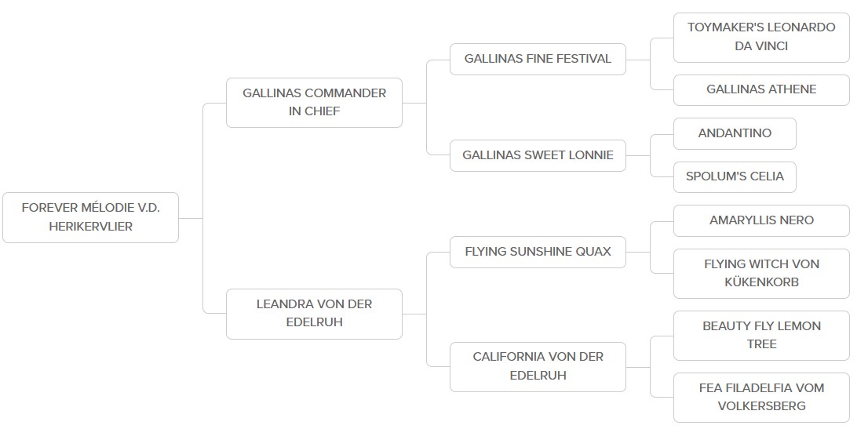
Task: Open Leandra Von Der Edelruh entry
Action: [314, 314]
